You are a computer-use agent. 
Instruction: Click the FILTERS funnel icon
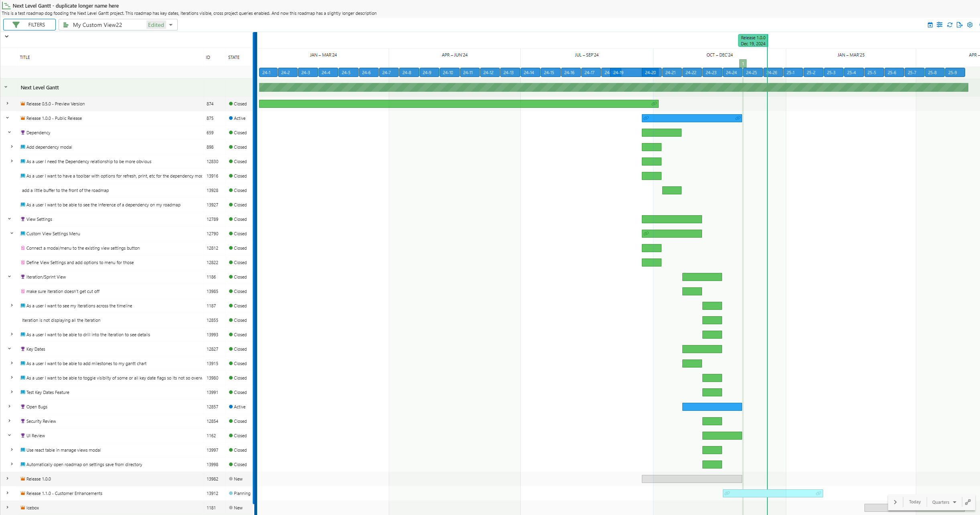pos(16,24)
